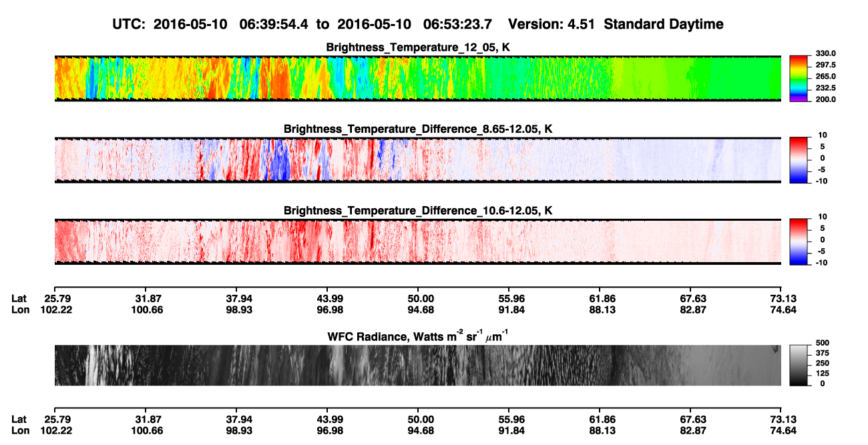The width and height of the screenshot is (868, 445).
Task: Click the 10.6-12.05 difference image strip
Action: pyautogui.click(x=417, y=242)
